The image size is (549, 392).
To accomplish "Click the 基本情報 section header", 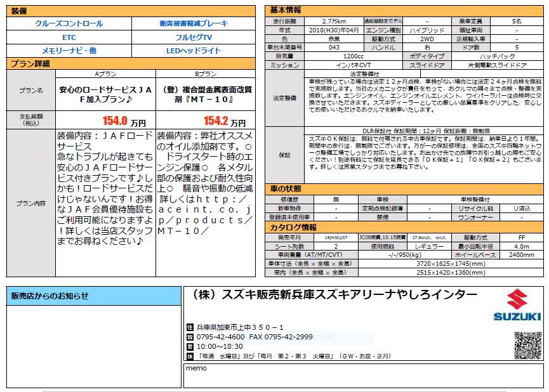I will (x=286, y=10).
